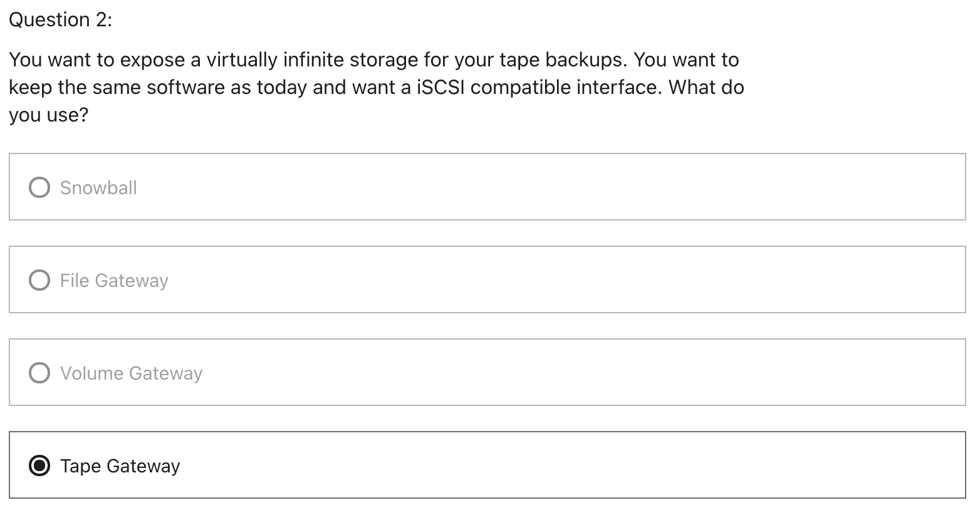Select the Snowball radio button
980x515 pixels.
tap(39, 187)
